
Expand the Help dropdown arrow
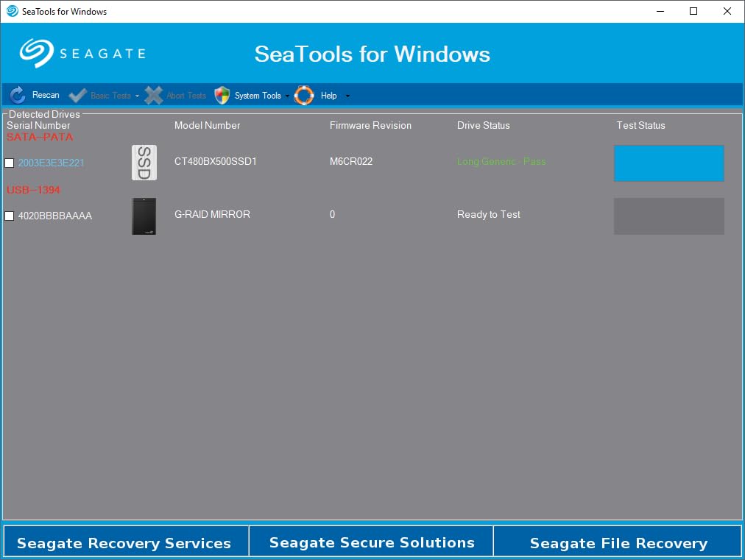pos(347,96)
